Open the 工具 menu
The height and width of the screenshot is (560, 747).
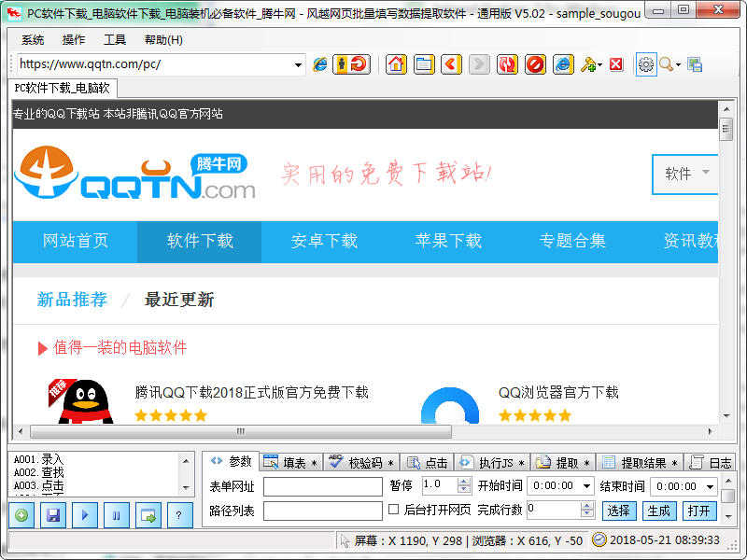pos(115,40)
